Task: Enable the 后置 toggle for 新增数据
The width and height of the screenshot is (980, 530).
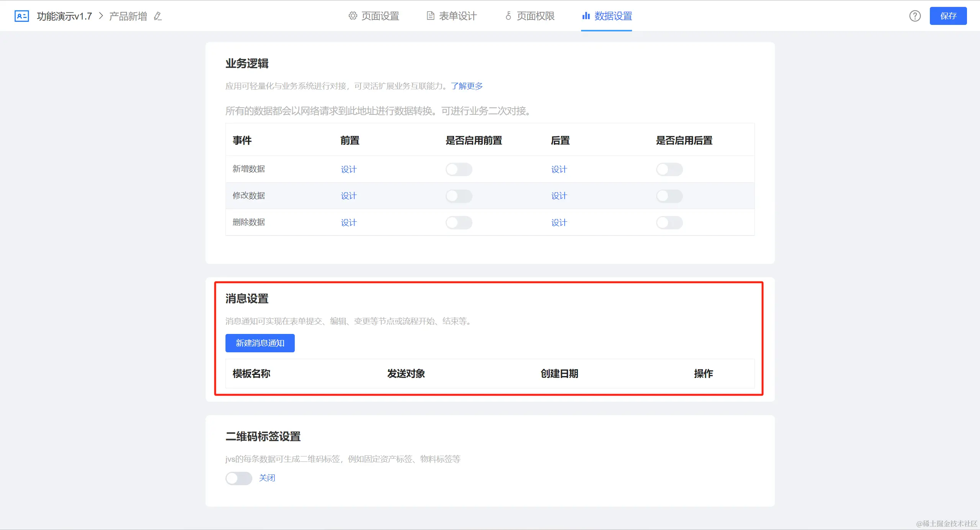Action: 669,169
